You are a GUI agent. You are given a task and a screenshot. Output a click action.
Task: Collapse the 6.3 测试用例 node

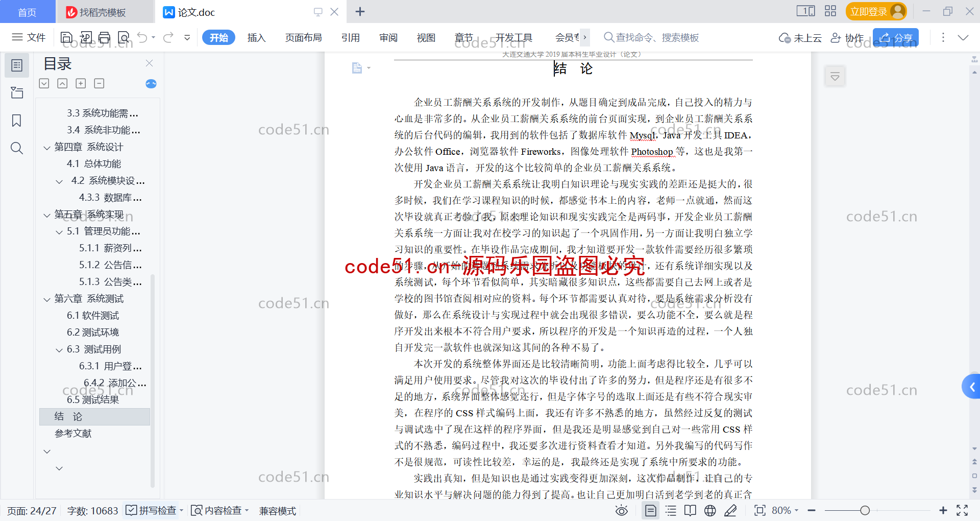tap(59, 350)
